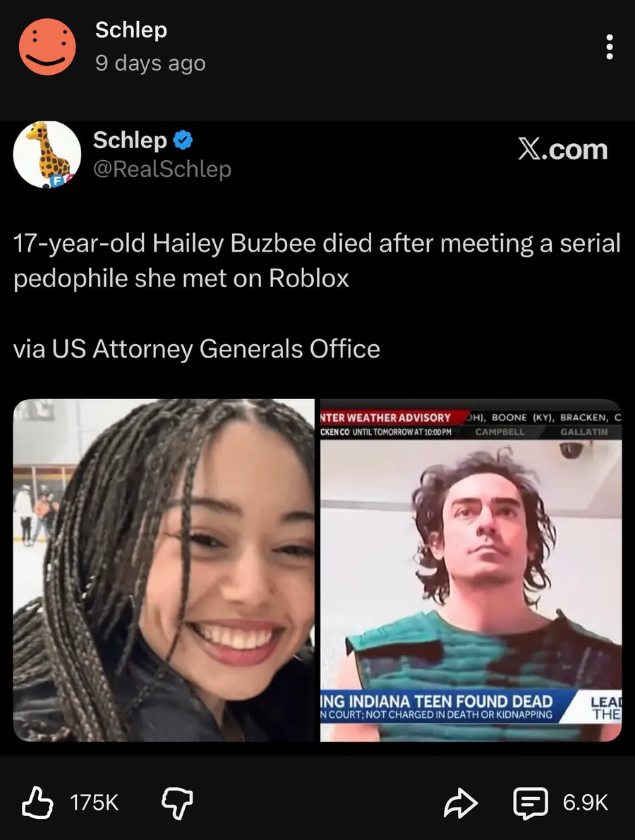
Task: Open the comments speech bubble icon
Action: (531, 803)
